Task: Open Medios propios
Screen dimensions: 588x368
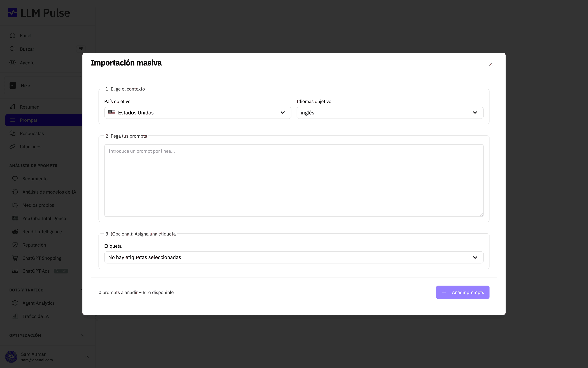Action: pyautogui.click(x=38, y=205)
